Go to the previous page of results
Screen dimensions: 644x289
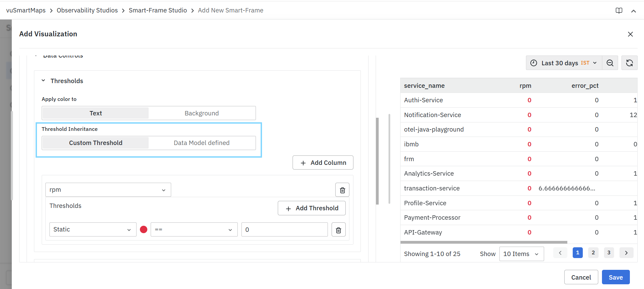(560, 253)
